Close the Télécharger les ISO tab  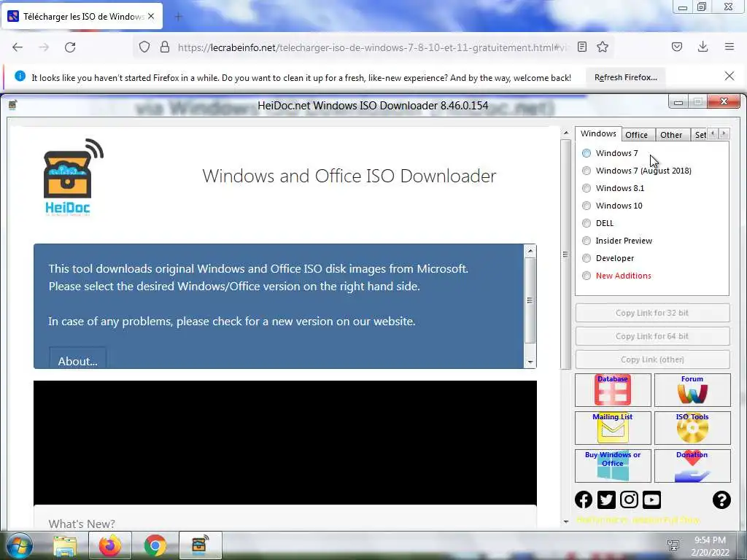point(151,16)
